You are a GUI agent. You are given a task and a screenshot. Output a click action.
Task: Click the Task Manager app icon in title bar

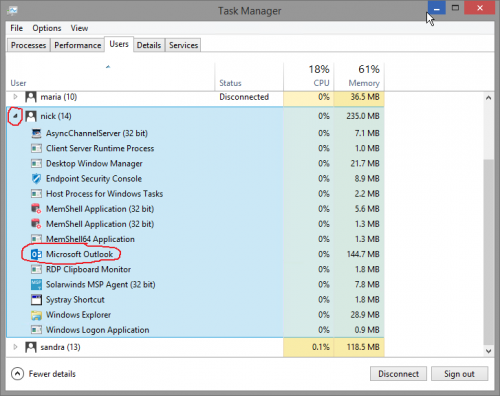[x=12, y=10]
